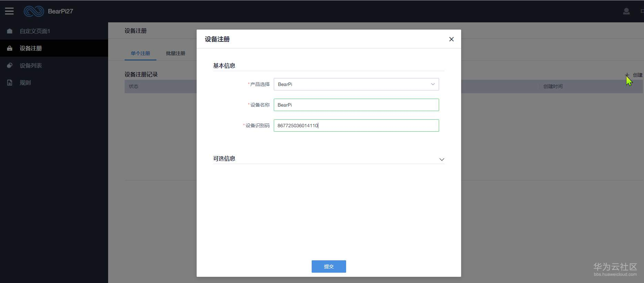The image size is (644, 283).
Task: Click the BearPi27 infinity logo
Action: click(34, 11)
